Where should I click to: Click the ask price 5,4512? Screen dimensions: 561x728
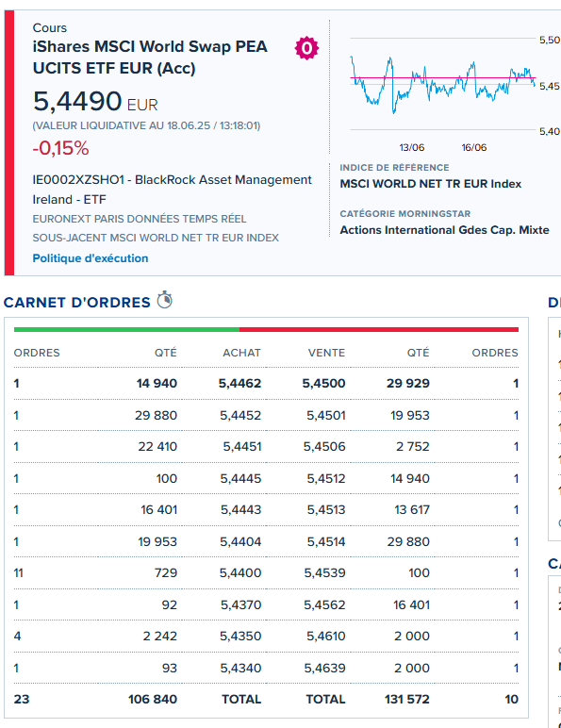326,478
